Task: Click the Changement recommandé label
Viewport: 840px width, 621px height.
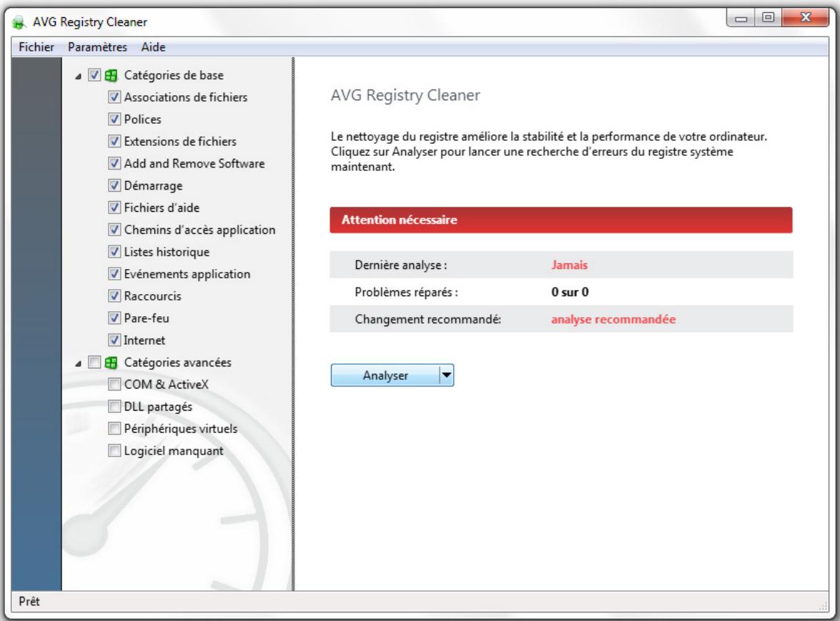Action: tap(428, 320)
